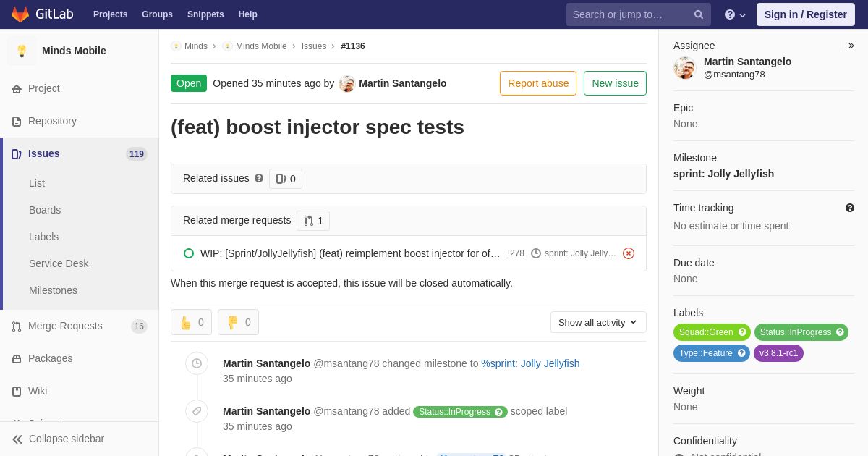The height and width of the screenshot is (456, 868).
Task: Click the Related issues help icon
Action: click(x=259, y=178)
